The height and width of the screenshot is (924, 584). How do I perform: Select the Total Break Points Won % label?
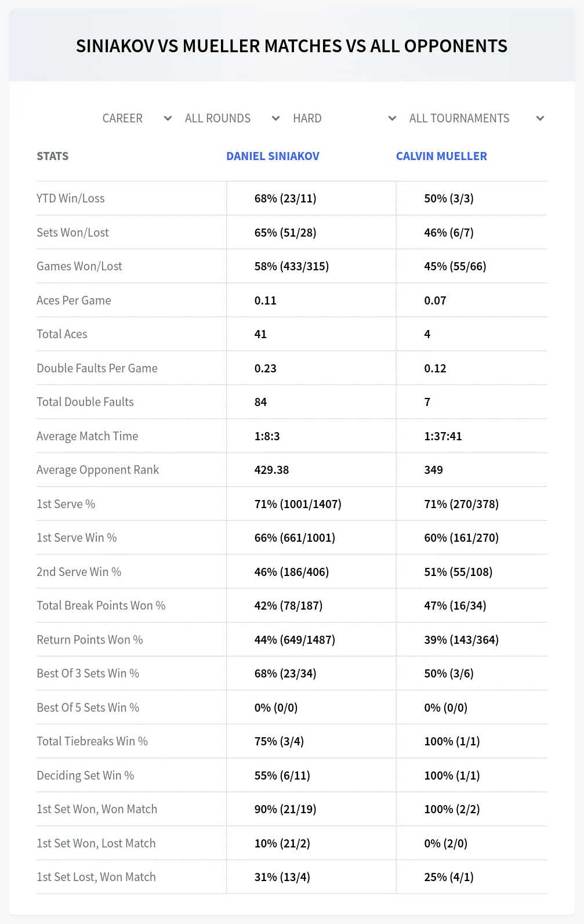101,606
